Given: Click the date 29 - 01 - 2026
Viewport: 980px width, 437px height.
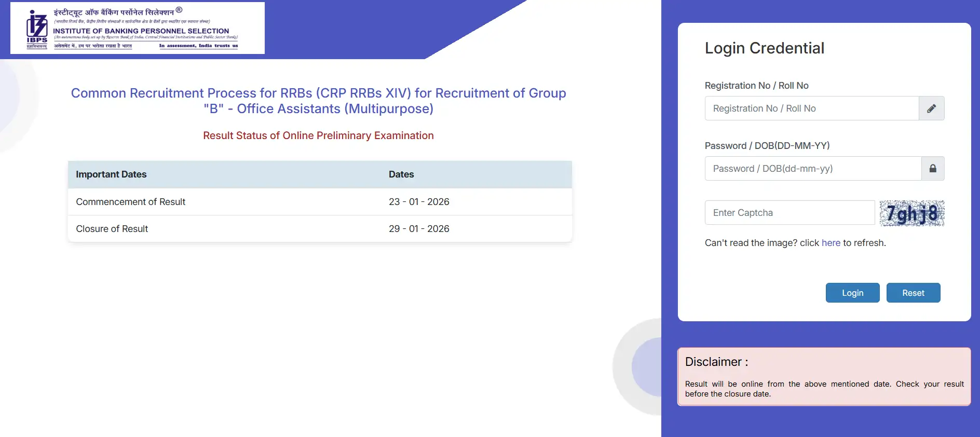Looking at the screenshot, I should 419,229.
